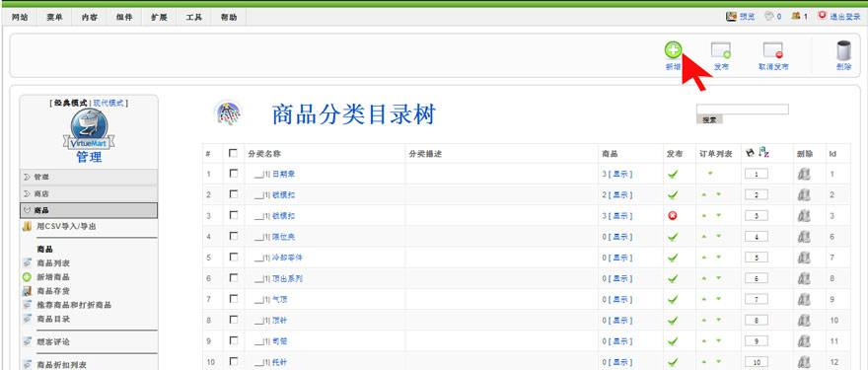Open 商品列表 in the sidebar
This screenshot has height=370, width=868.
click(x=53, y=263)
